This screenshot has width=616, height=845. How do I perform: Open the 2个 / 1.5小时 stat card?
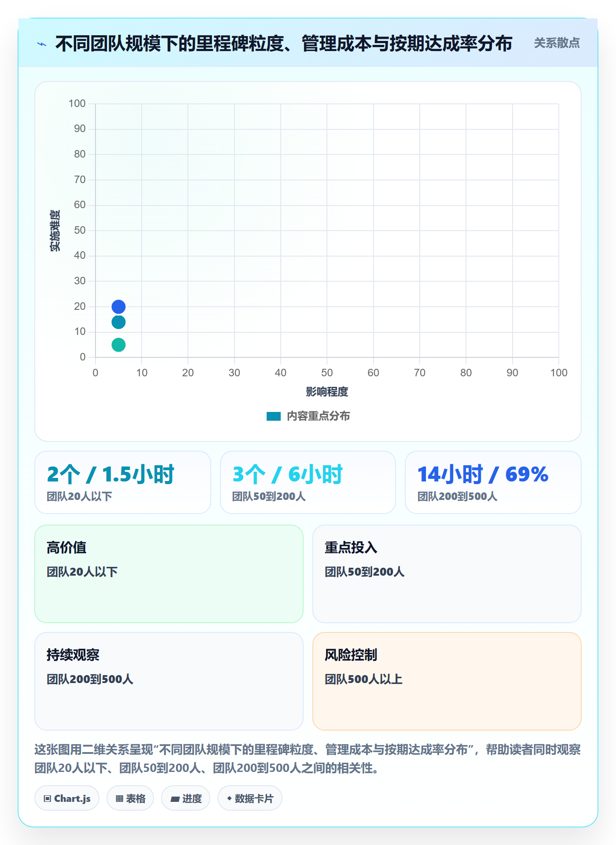point(123,482)
